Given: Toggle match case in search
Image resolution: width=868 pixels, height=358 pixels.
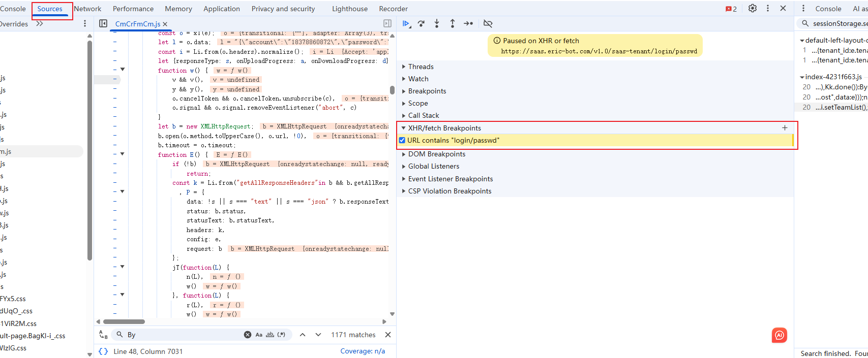Looking at the screenshot, I should tap(259, 335).
